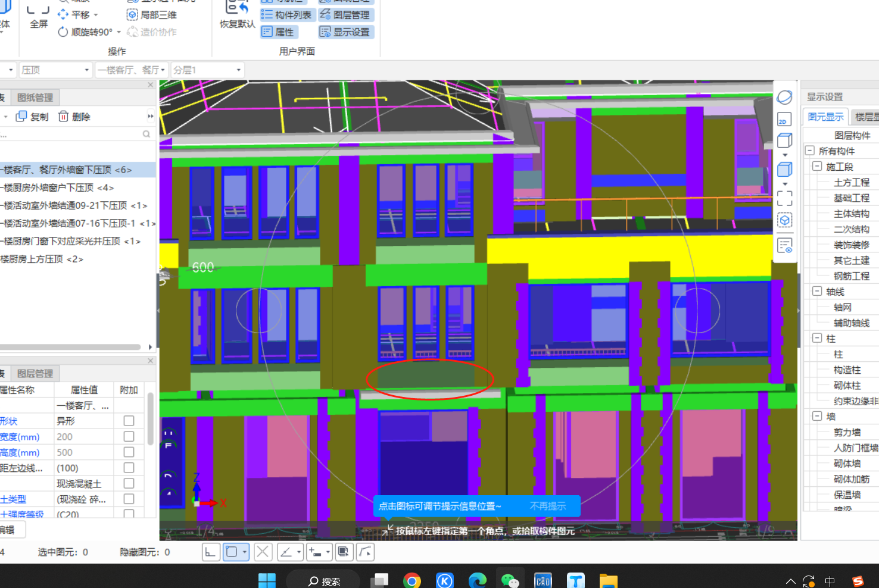The height and width of the screenshot is (588, 879).
Task: Collapse the 墙 tree node
Action: [x=817, y=416]
